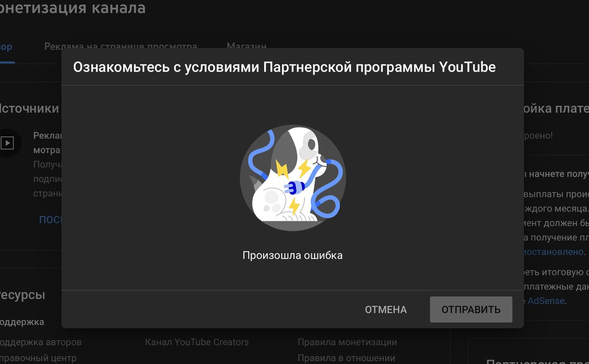This screenshot has height=364, width=589.
Task: Open the Правила монетизации link
Action: [x=347, y=342]
